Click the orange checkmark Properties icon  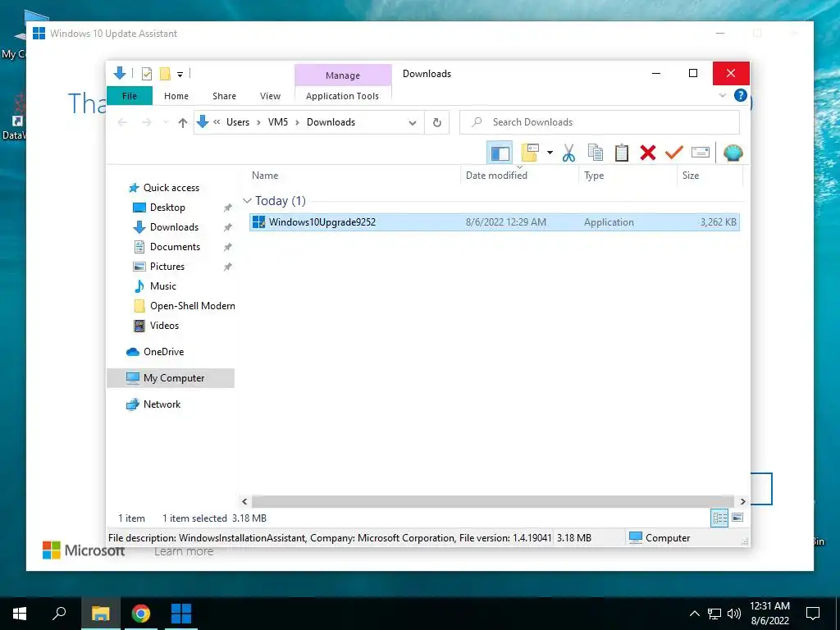[x=674, y=153]
